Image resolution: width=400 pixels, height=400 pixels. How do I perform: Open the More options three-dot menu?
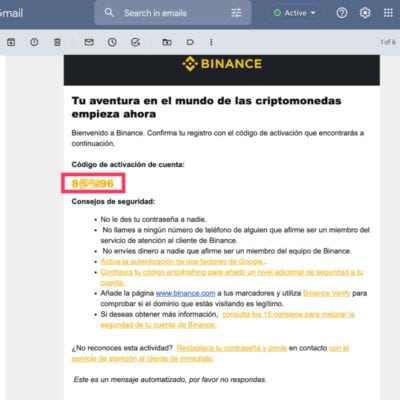point(211,42)
